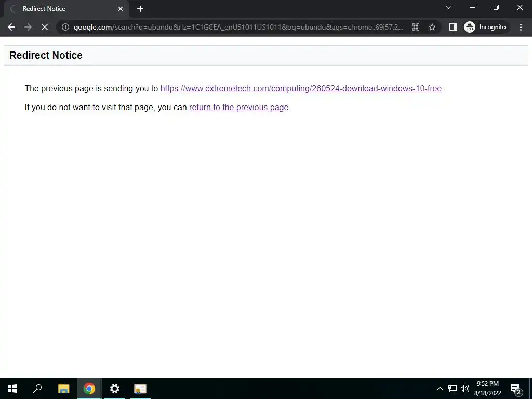Open the clock showing 9:52 PM
The height and width of the screenshot is (399, 532).
click(x=487, y=389)
